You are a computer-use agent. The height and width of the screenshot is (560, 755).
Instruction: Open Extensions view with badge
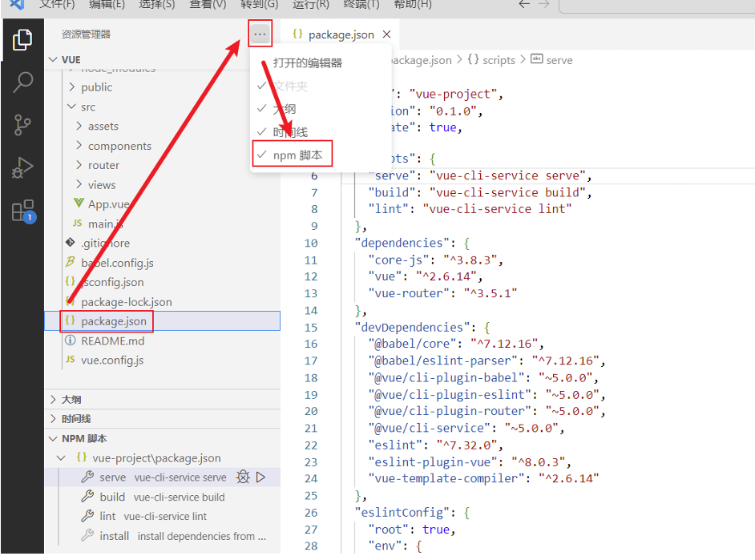tap(23, 211)
